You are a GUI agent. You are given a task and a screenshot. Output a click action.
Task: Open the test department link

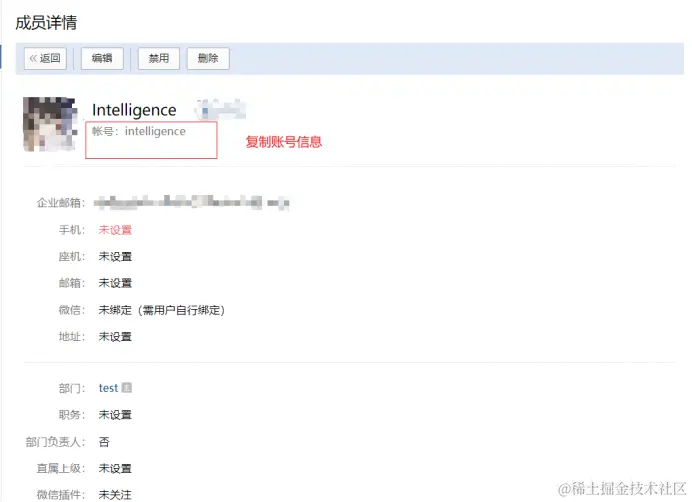[108, 388]
